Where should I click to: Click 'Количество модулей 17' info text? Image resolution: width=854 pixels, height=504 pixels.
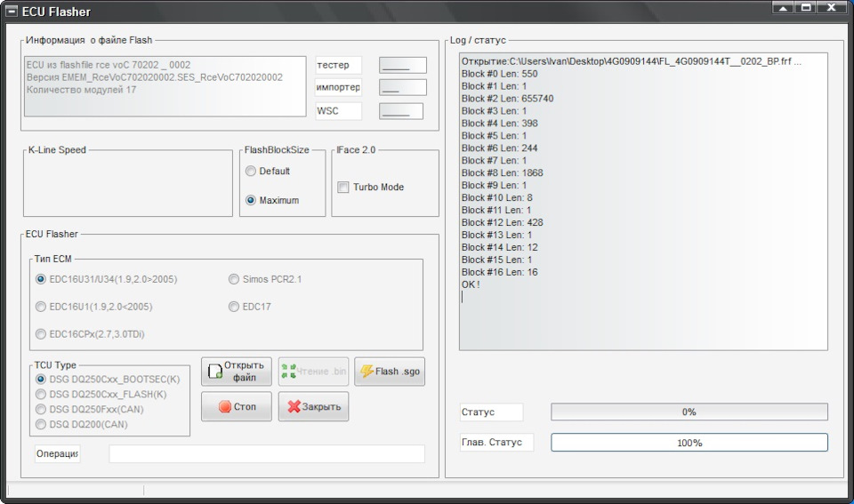click(x=81, y=90)
